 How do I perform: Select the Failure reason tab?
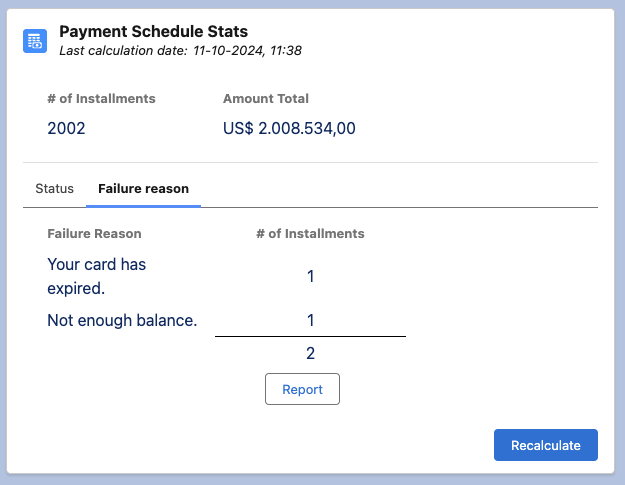(x=143, y=188)
